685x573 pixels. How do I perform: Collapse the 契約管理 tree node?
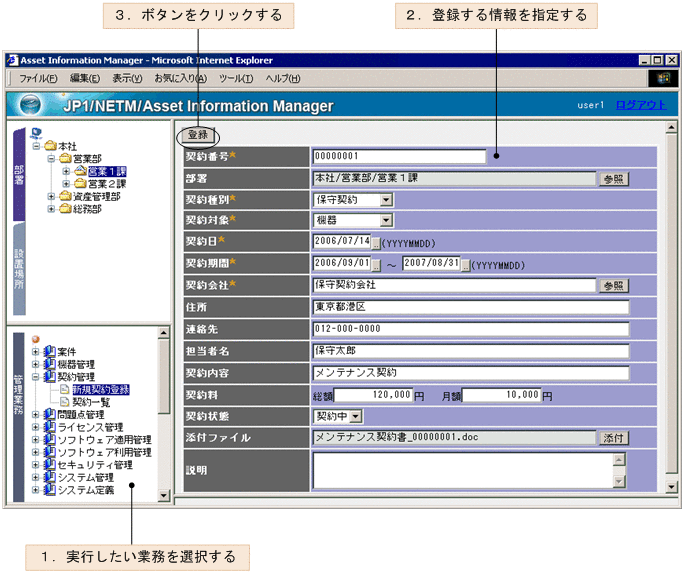pos(35,378)
